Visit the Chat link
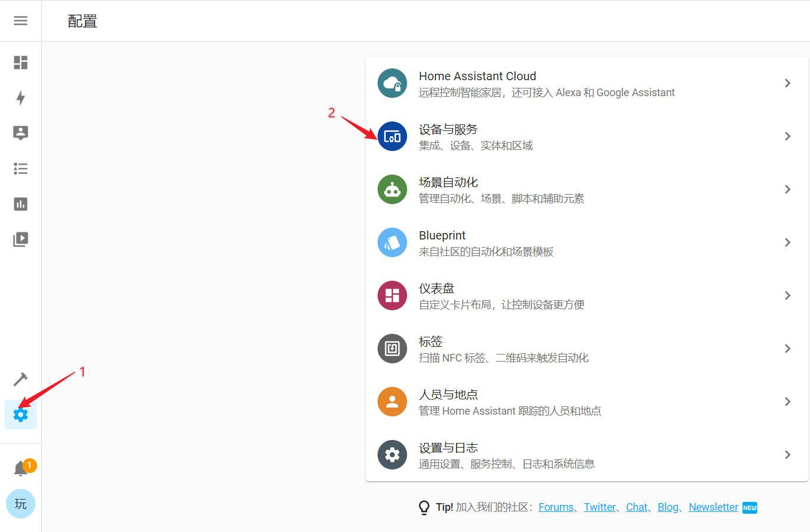This screenshot has height=532, width=810. (637, 507)
